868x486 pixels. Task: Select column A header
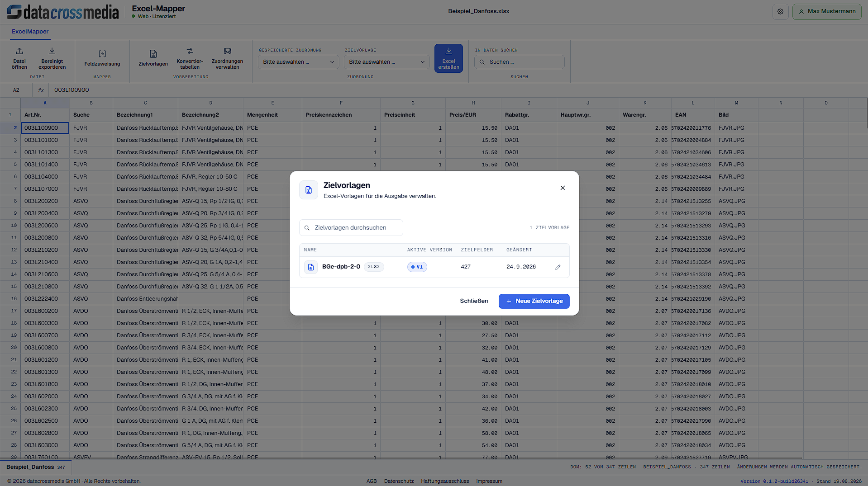coord(45,103)
